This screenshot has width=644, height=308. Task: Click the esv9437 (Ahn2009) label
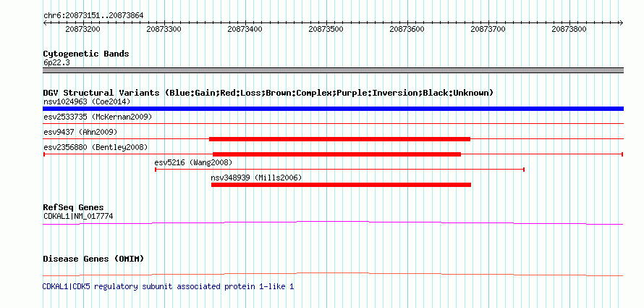80,132
